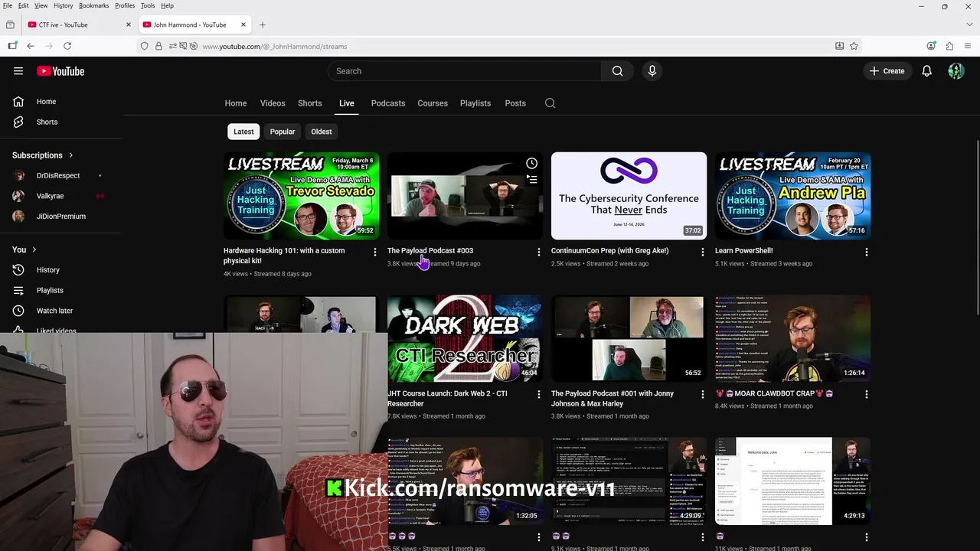Open more options for JHT Course Launch video

click(538, 394)
